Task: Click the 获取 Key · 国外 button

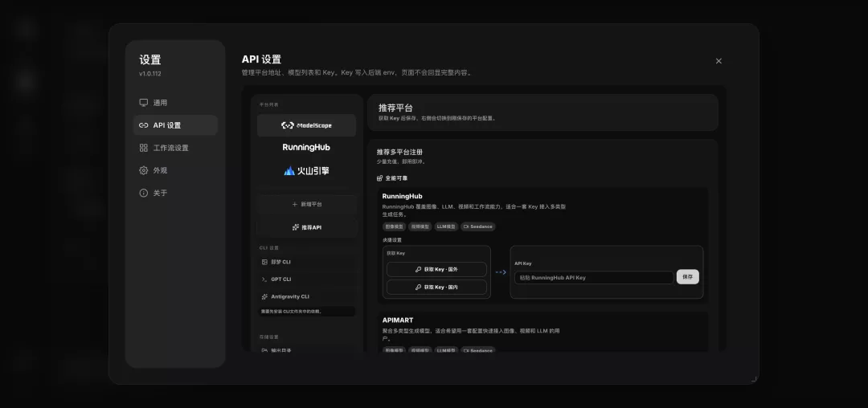Action: pyautogui.click(x=436, y=270)
